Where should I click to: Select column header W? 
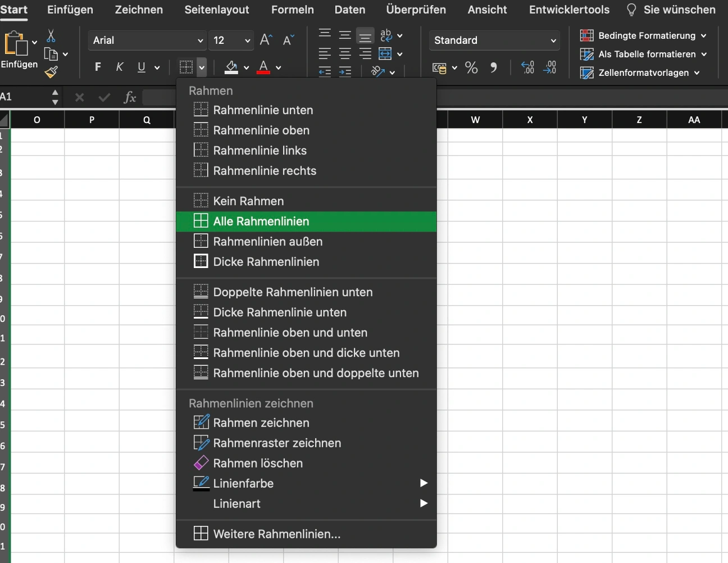point(475,120)
